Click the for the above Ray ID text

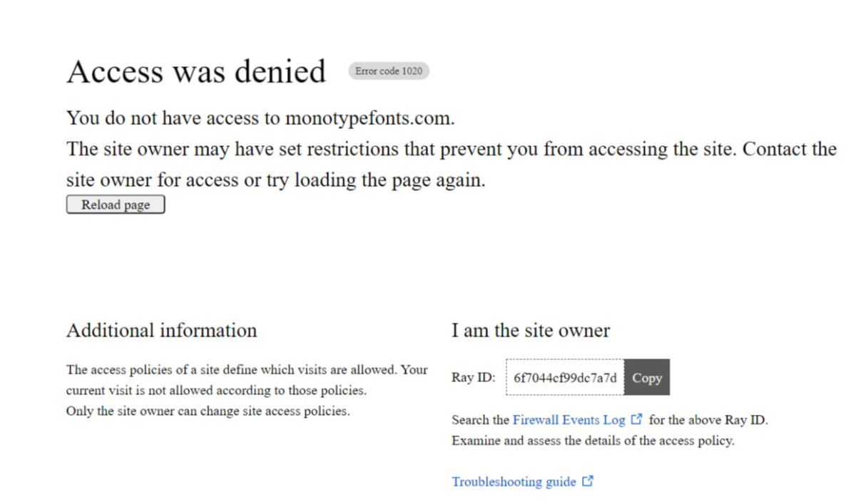pos(708,420)
